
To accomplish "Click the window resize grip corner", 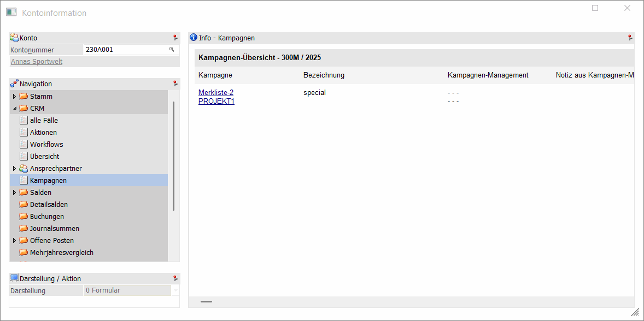I will pos(635,312).
